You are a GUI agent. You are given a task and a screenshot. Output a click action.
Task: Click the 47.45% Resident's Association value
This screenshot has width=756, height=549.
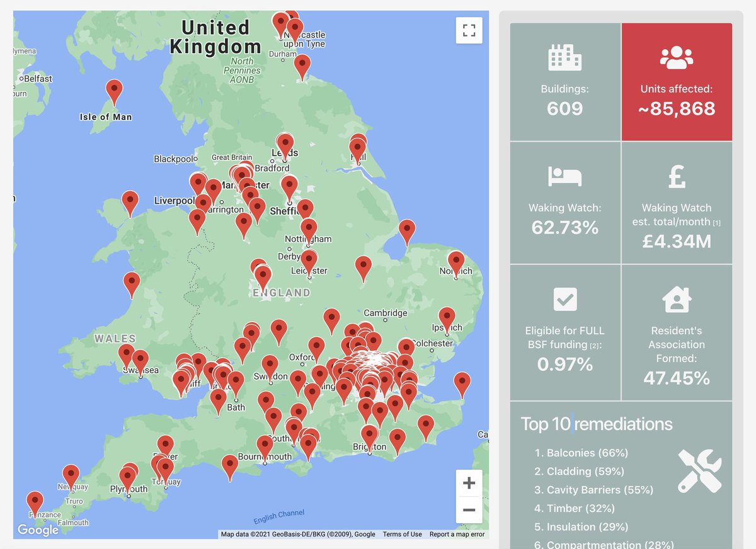click(x=677, y=378)
